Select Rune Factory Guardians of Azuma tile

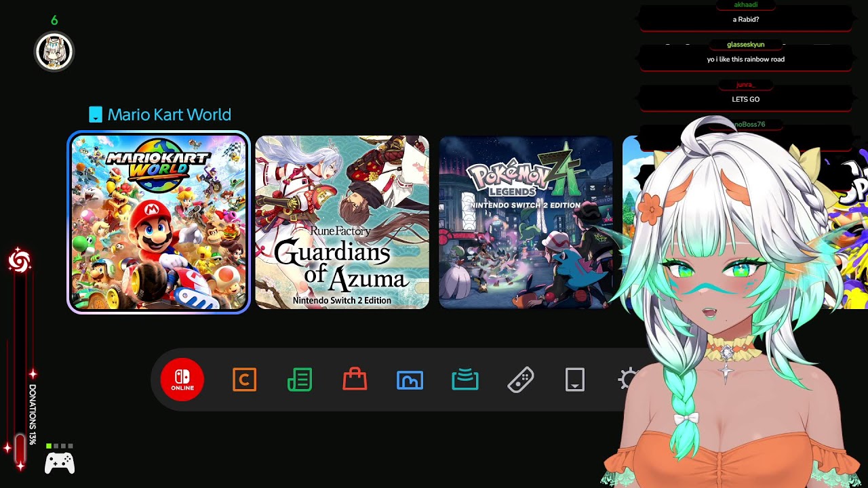pyautogui.click(x=342, y=222)
